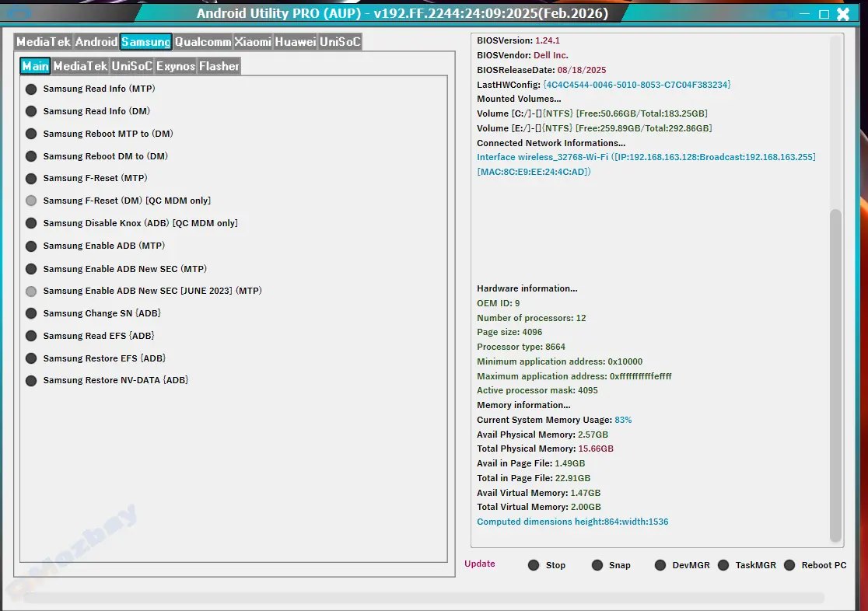868x611 pixels.
Task: Click the Snap action icon
Action: [x=597, y=565]
